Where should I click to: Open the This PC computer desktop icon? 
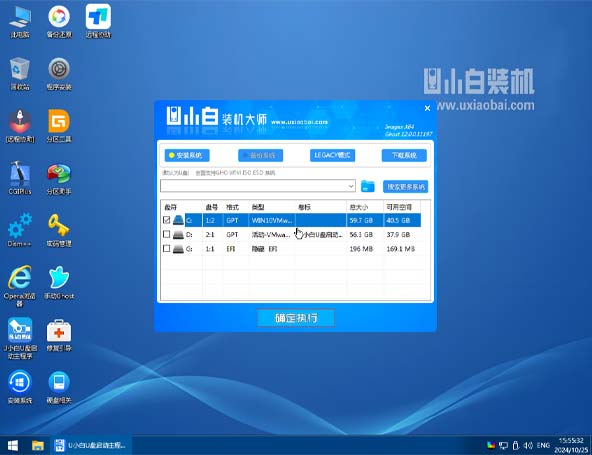(x=20, y=22)
